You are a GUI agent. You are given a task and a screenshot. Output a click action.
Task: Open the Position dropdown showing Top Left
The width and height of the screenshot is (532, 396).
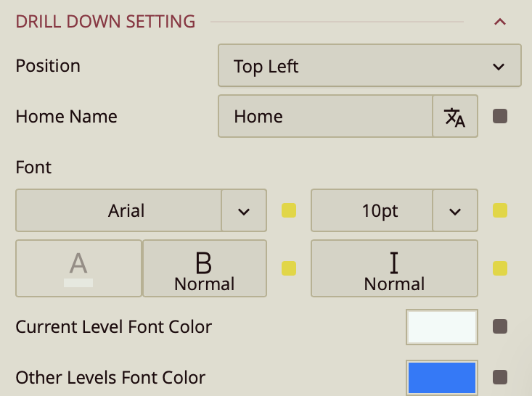click(369, 66)
